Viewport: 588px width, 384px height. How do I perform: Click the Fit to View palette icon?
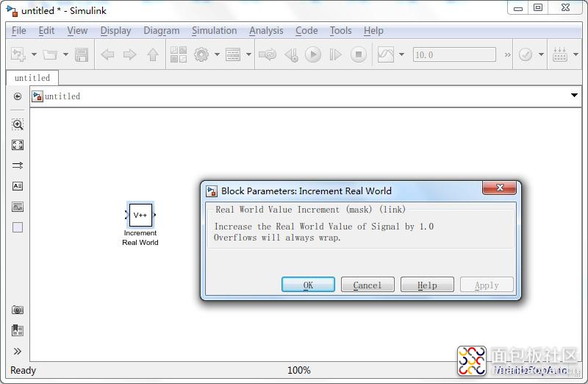[18, 145]
